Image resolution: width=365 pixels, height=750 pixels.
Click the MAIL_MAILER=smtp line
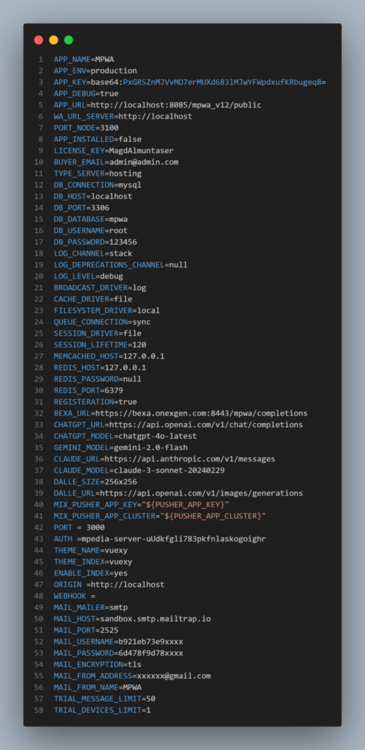pos(91,608)
